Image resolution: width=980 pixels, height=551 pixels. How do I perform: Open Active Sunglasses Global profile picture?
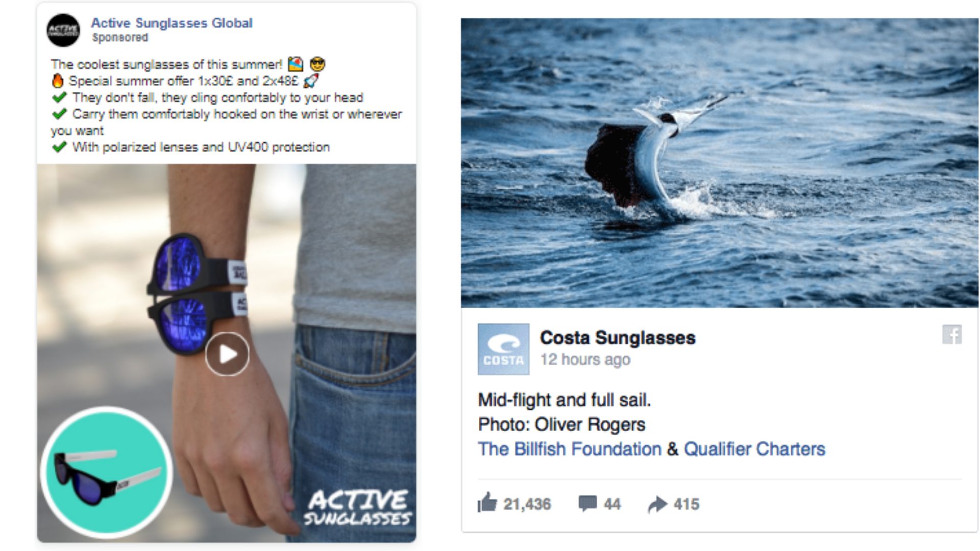(x=63, y=30)
